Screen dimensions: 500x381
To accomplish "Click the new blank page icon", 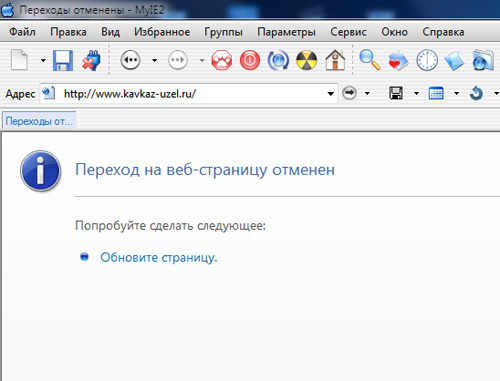I will point(19,60).
